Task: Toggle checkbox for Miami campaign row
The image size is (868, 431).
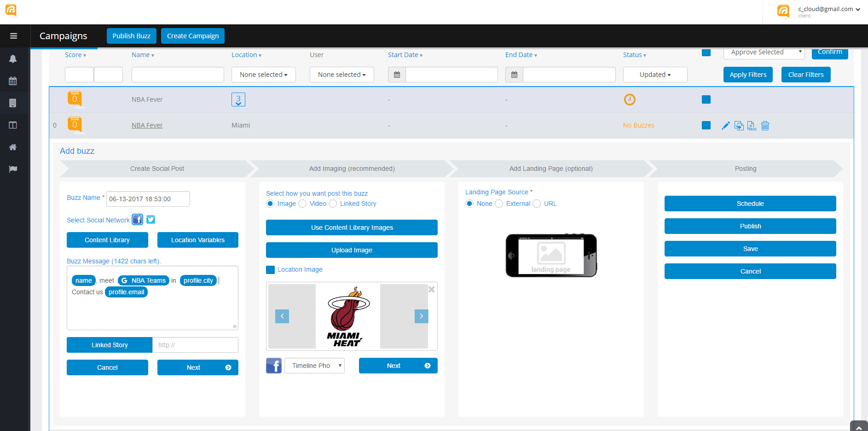Action: (706, 125)
